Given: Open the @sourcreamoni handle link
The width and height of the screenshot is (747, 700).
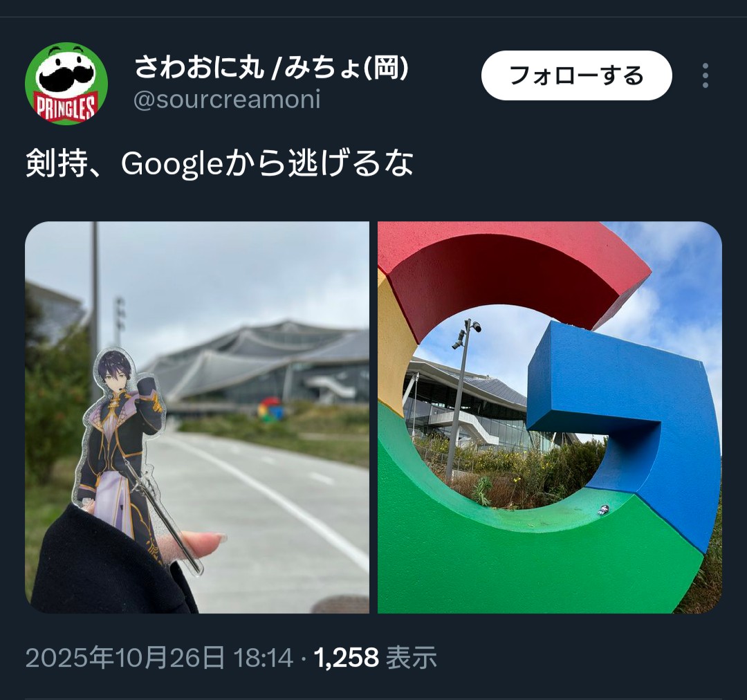Looking at the screenshot, I should 227,100.
